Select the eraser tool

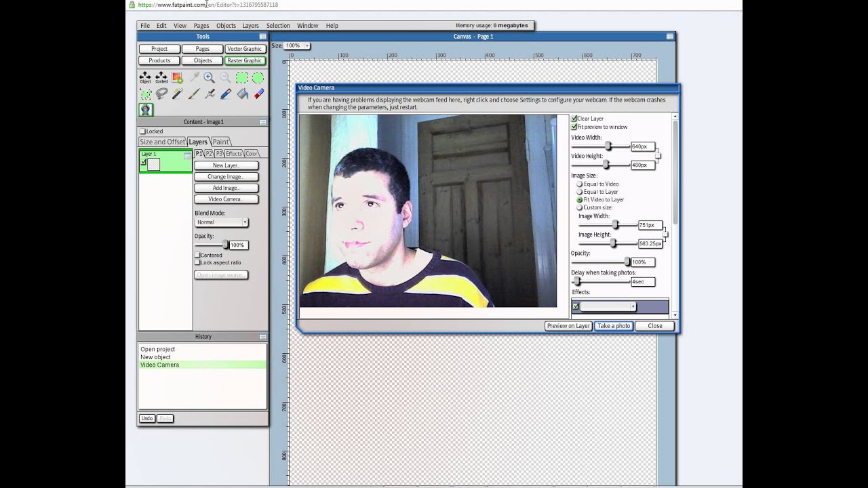pyautogui.click(x=258, y=94)
